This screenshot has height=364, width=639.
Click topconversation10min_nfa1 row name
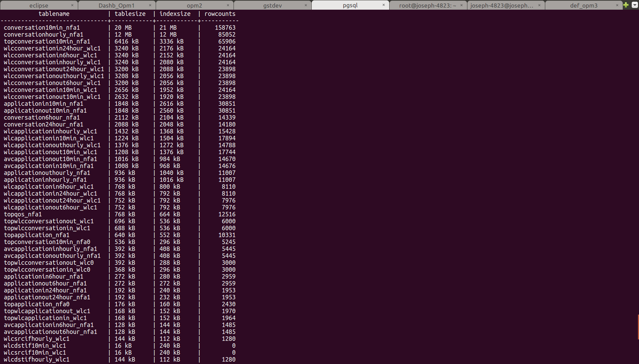[47, 41]
